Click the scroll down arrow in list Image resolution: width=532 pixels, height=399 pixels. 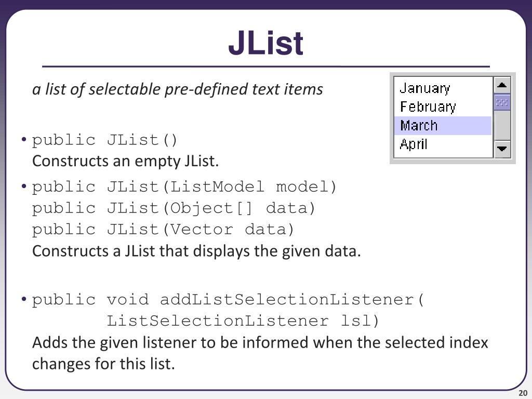point(502,149)
